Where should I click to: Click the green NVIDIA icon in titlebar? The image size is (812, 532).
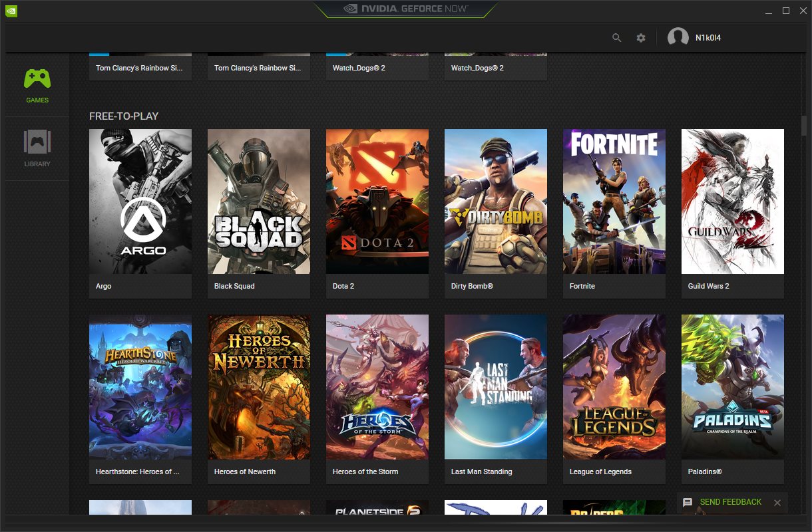[x=11, y=11]
